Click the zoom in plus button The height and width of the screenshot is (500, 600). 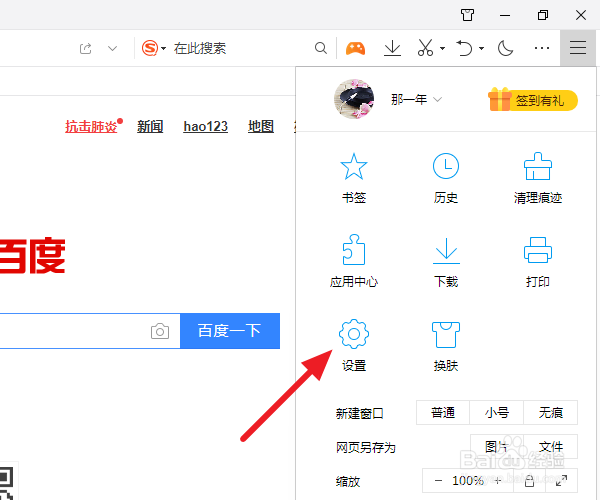[497, 480]
